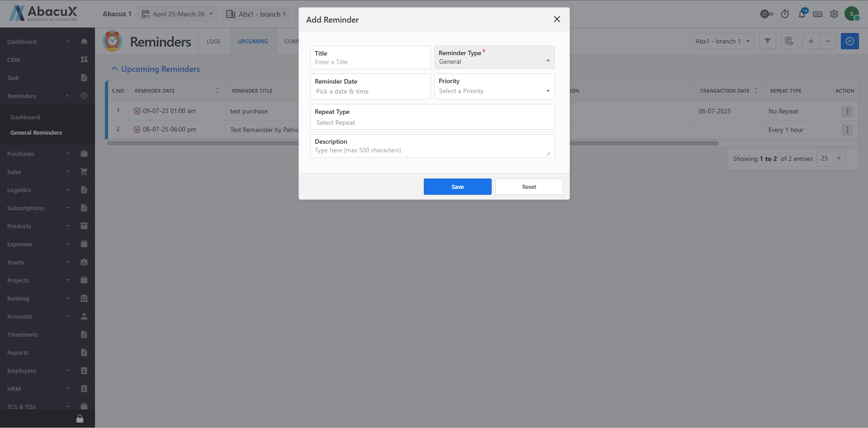Toggle the theme switch in top bar
868x428 pixels.
click(766, 14)
